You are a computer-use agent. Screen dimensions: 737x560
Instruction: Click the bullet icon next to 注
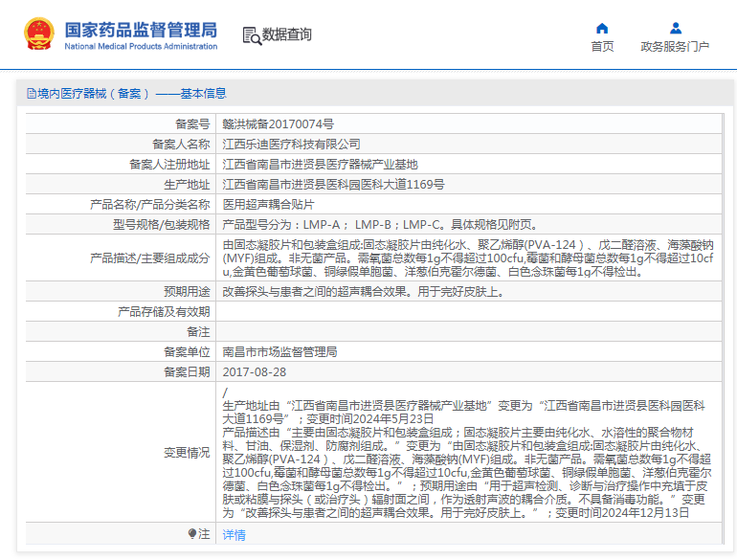coord(191,533)
